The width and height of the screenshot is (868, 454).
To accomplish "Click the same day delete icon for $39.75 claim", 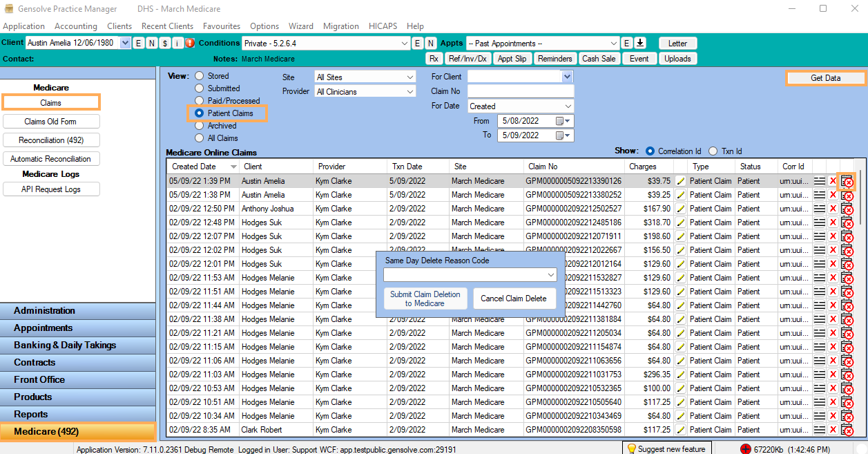I will pos(847,181).
